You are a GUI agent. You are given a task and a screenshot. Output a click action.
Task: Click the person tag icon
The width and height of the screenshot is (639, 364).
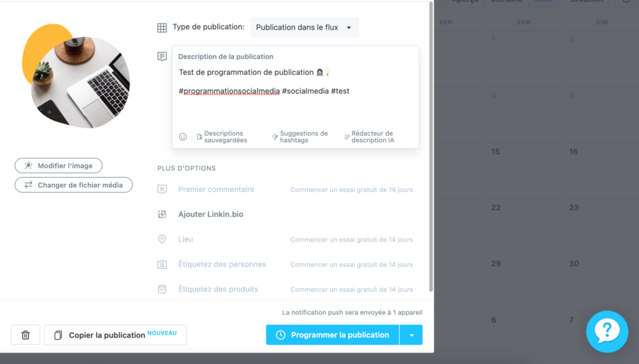(162, 264)
